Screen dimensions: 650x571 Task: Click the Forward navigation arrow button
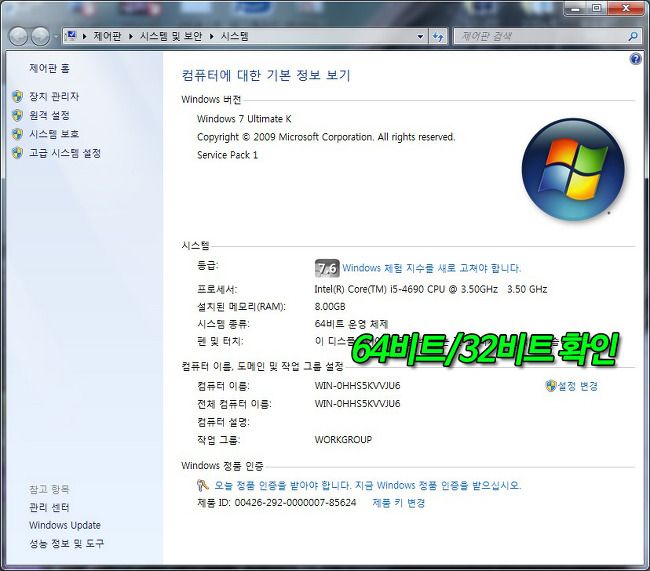pyautogui.click(x=41, y=36)
